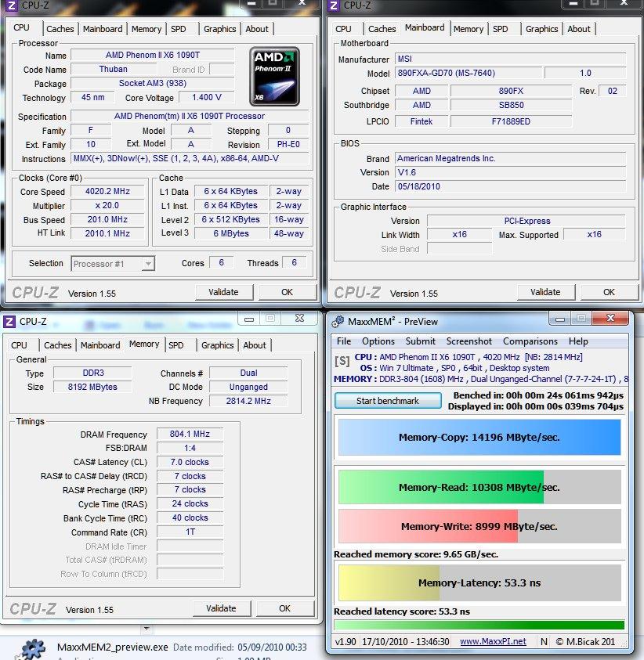The image size is (644, 660).
Task: Select MaxxMEM2_preview.exe file name
Action: tap(113, 647)
